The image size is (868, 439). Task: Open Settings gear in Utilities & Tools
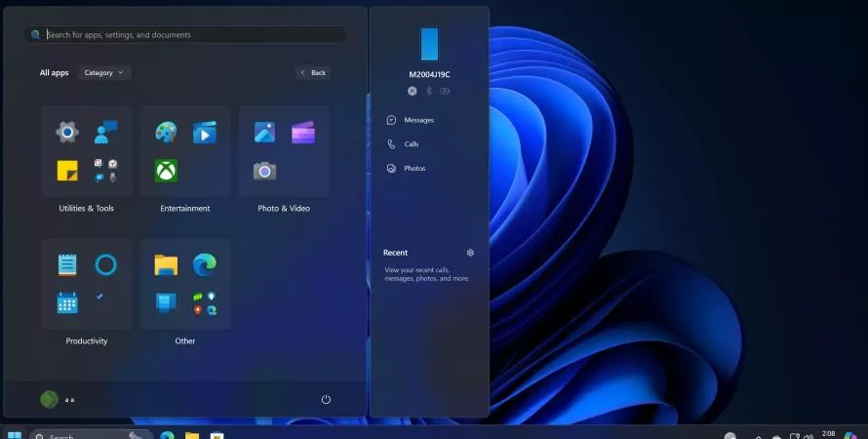click(x=67, y=133)
